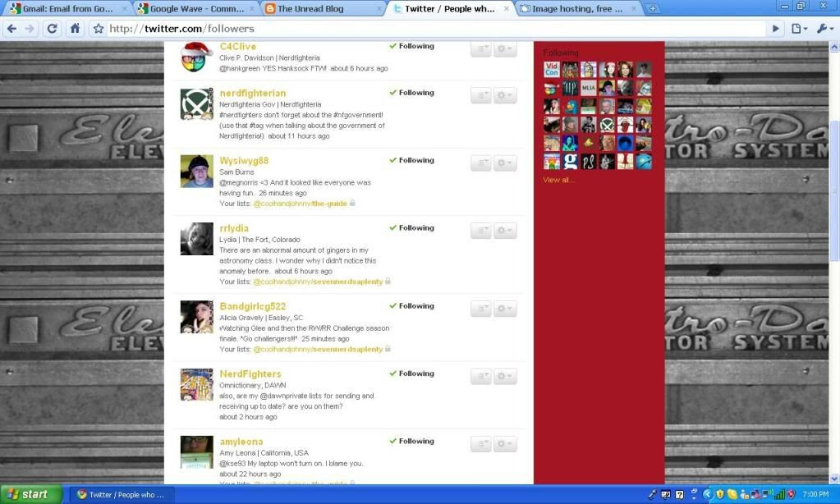Open the lists dropdown for NerdFighters
Viewport: 840px width, 504px height.
(x=481, y=376)
